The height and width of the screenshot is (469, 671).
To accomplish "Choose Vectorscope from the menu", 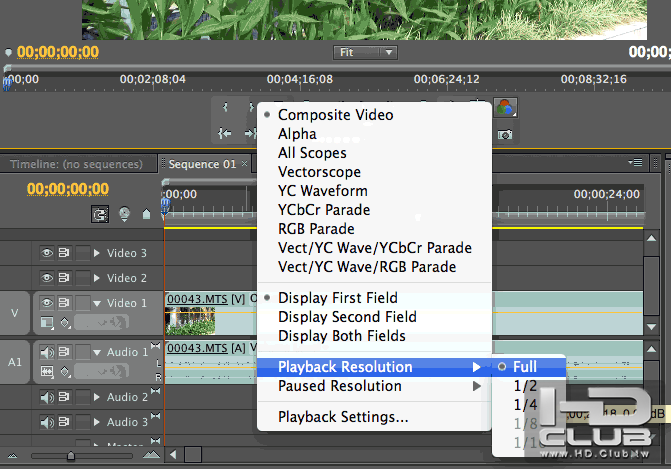I will (x=319, y=172).
